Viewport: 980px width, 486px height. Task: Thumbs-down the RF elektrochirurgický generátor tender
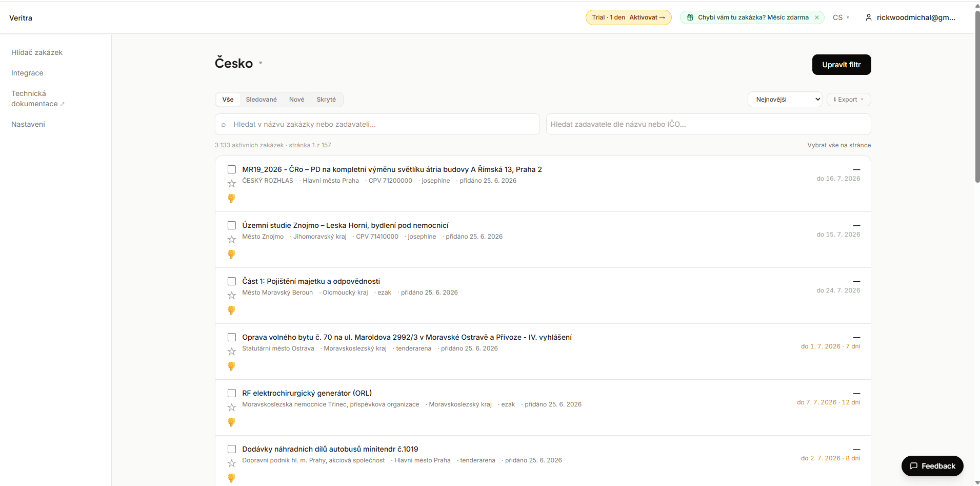tap(232, 422)
